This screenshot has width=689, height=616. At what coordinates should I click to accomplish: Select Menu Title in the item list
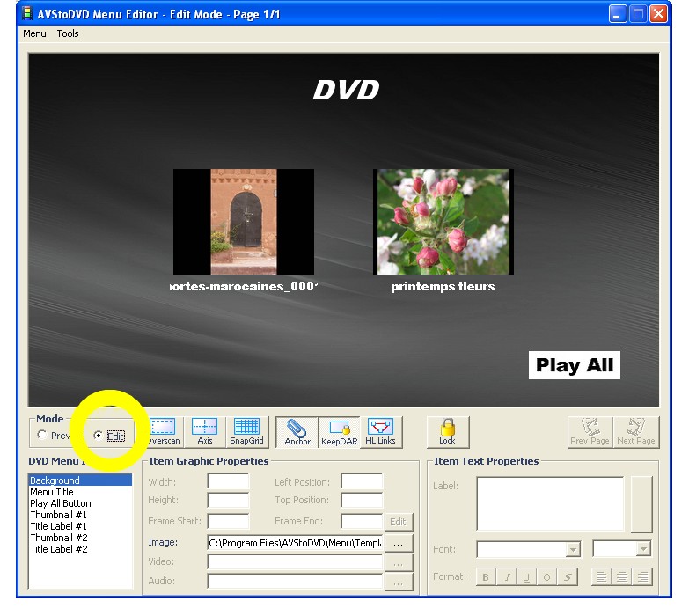[52, 492]
